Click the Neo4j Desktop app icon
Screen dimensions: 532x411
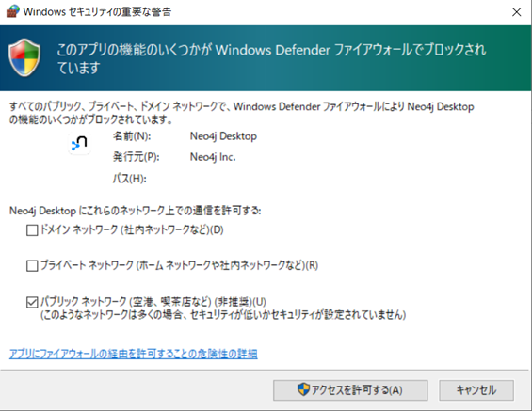tap(79, 144)
